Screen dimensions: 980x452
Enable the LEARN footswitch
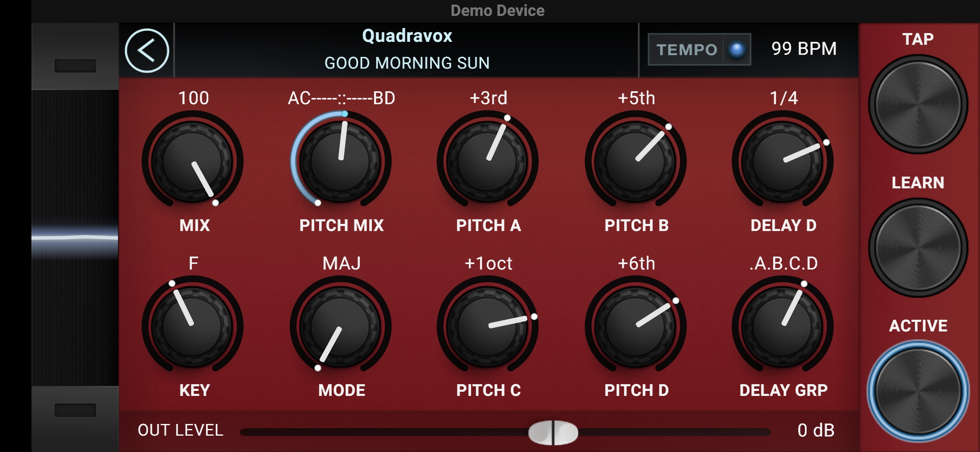point(918,248)
